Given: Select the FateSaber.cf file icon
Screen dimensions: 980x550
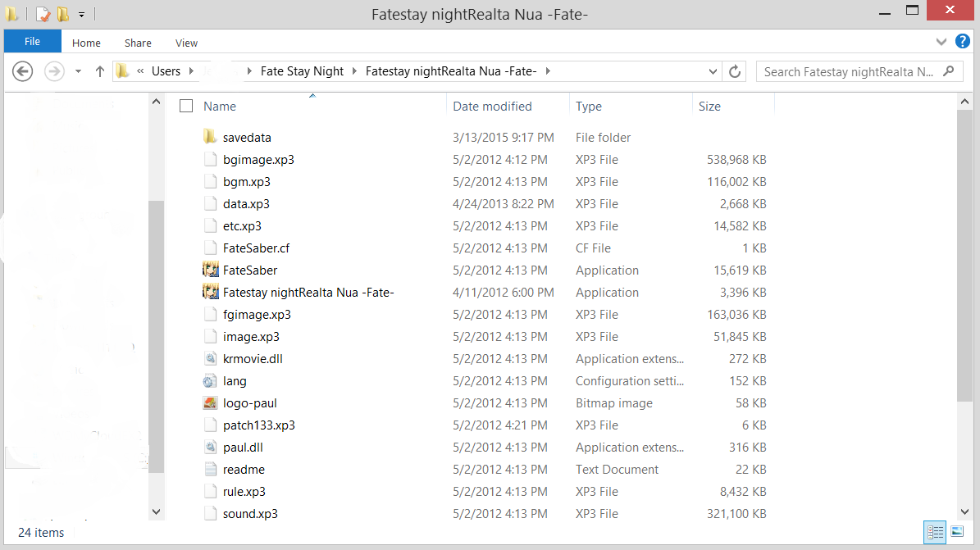Looking at the screenshot, I should [x=211, y=248].
